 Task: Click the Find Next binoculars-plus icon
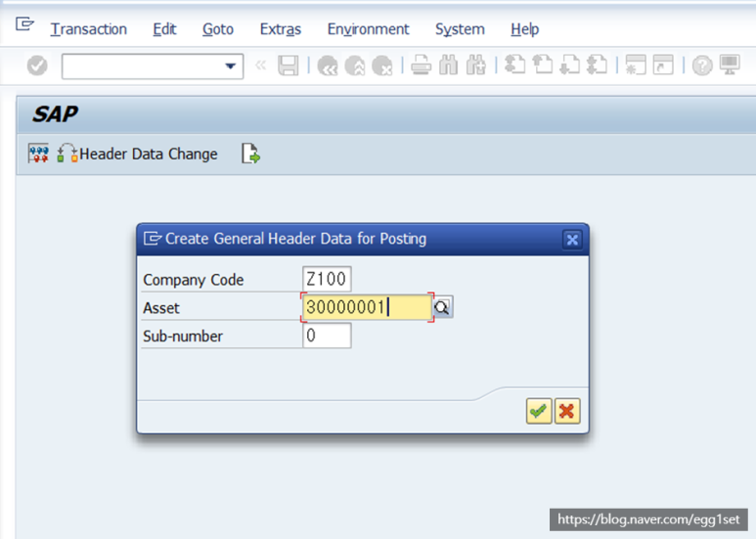coord(476,66)
